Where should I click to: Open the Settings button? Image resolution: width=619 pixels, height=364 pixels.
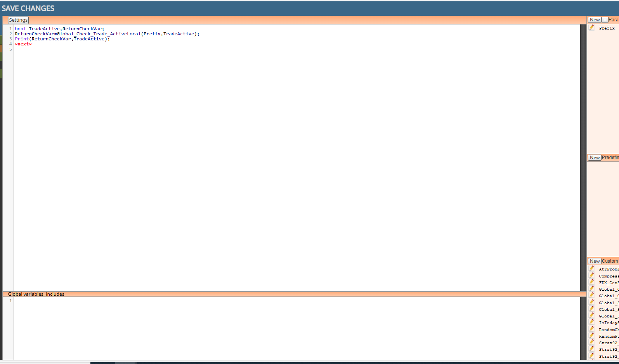[18, 20]
